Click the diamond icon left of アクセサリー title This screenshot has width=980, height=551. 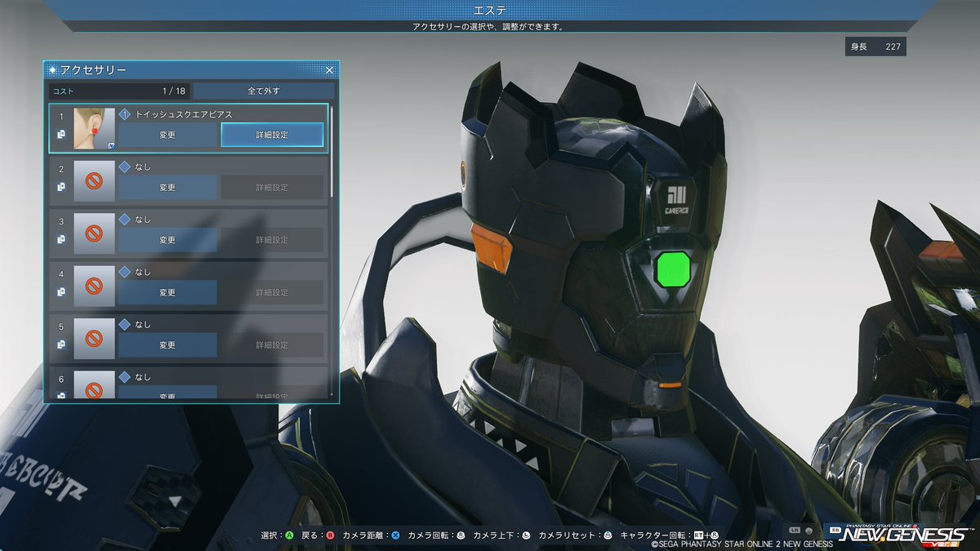pyautogui.click(x=53, y=71)
